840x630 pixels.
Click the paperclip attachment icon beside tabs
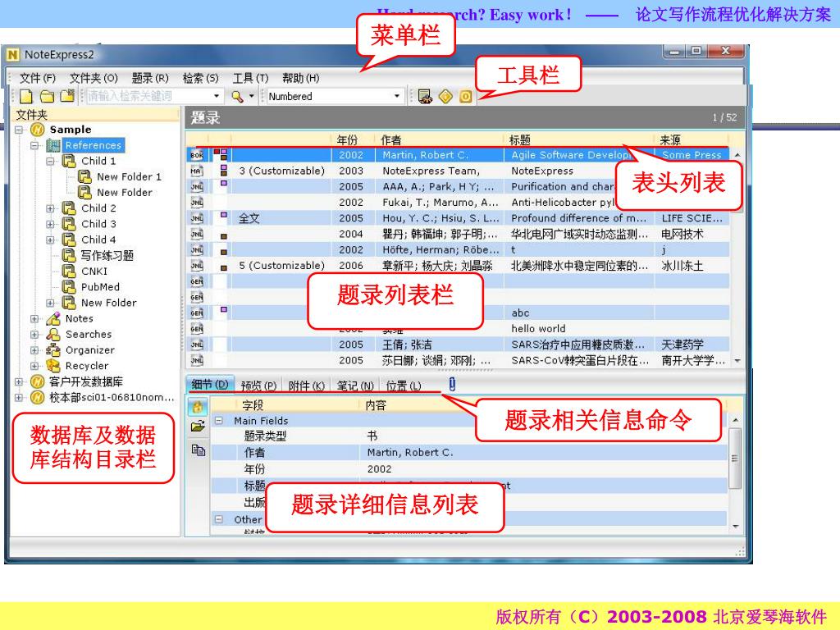(452, 384)
